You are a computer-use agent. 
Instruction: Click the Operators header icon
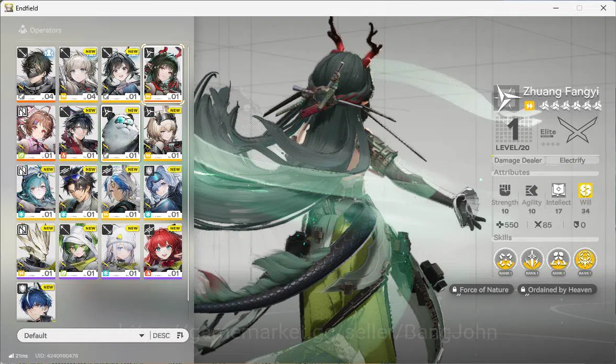(x=23, y=29)
